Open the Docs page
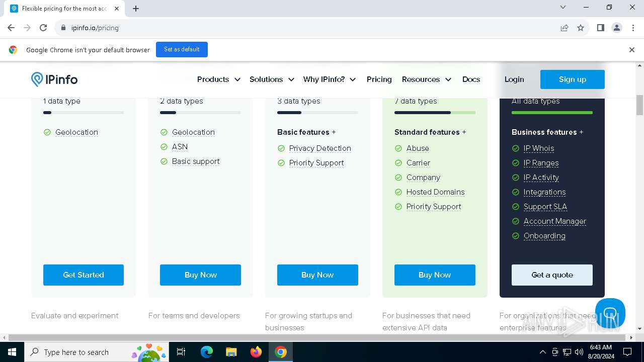Screen dimensions: 644x362 point(471,79)
